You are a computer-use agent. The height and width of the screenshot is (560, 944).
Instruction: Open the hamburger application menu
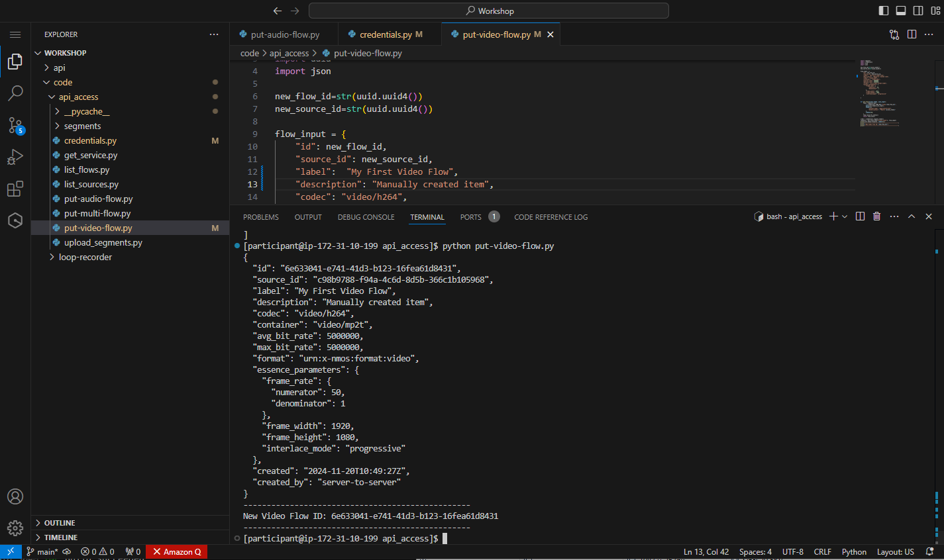(x=15, y=34)
